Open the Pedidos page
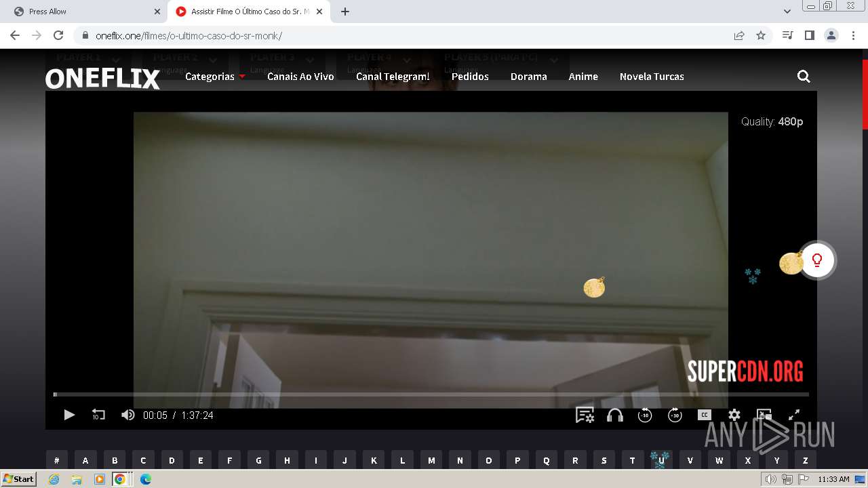Image resolution: width=868 pixels, height=488 pixels. 470,77
